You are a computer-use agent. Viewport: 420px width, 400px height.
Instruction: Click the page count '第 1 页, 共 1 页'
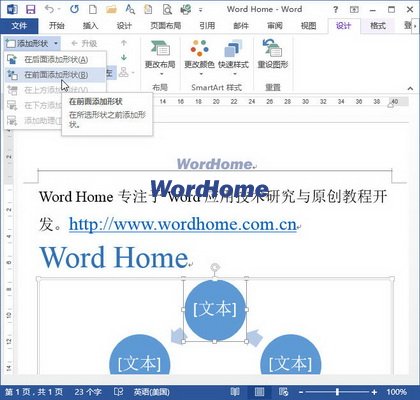pos(34,392)
